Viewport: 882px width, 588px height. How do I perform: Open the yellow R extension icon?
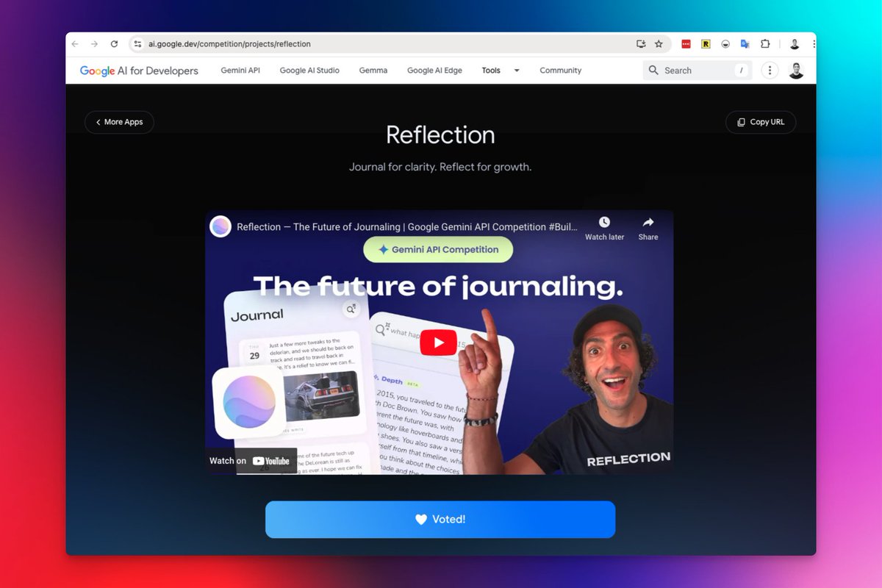[x=705, y=44]
